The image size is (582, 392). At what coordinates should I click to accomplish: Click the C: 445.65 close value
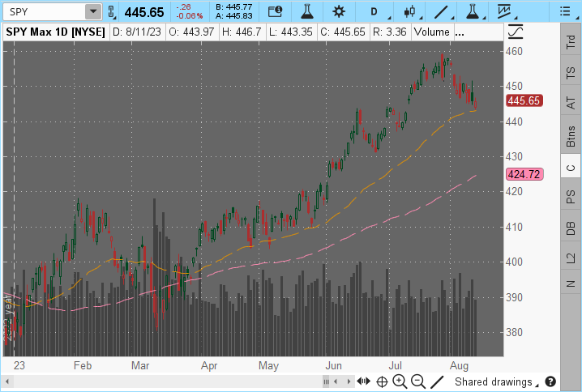pos(343,32)
